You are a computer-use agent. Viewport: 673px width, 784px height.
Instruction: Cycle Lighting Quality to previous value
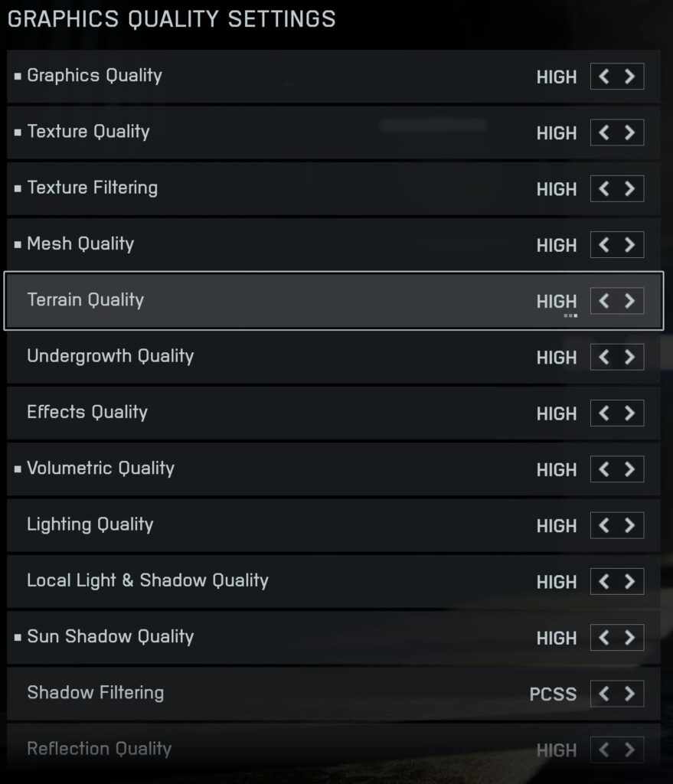(604, 525)
